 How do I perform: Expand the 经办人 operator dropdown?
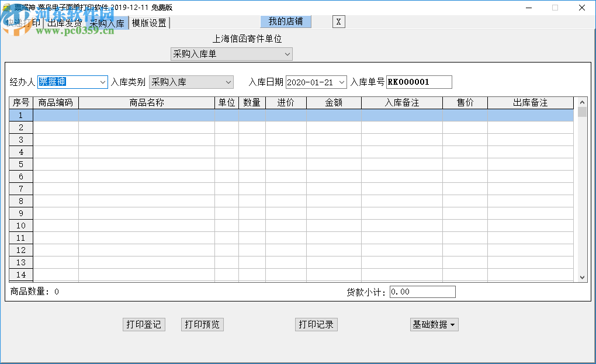pyautogui.click(x=101, y=82)
